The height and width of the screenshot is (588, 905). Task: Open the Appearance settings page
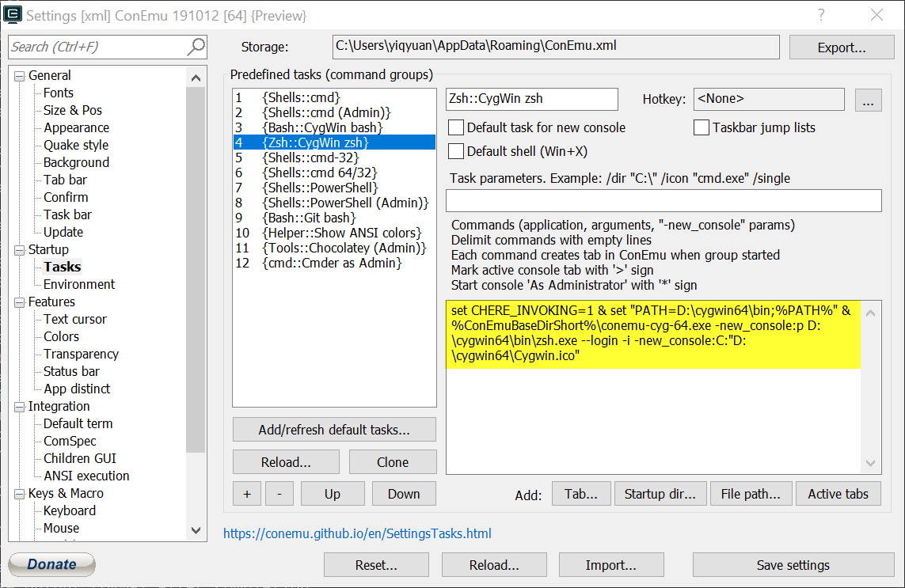(x=75, y=127)
